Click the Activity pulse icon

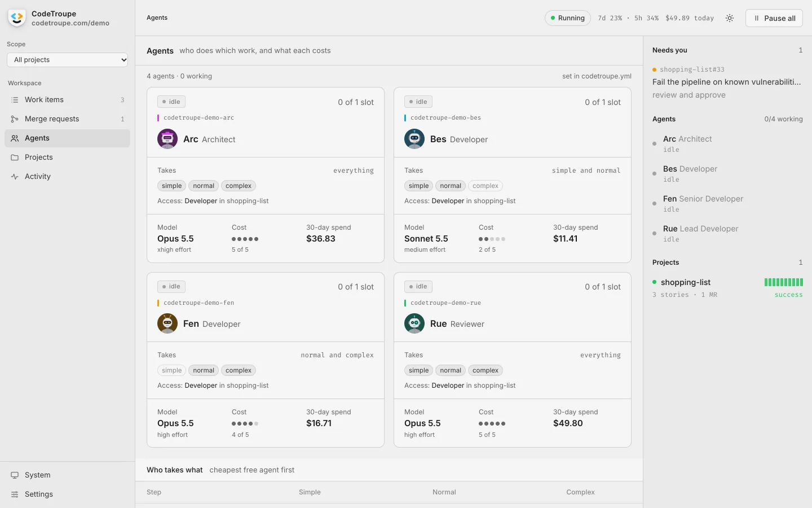[15, 177]
